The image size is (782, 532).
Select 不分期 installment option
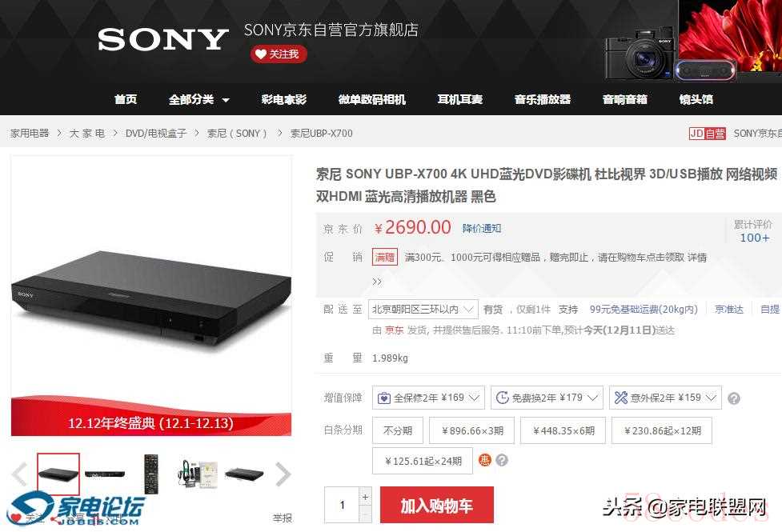tap(398, 430)
